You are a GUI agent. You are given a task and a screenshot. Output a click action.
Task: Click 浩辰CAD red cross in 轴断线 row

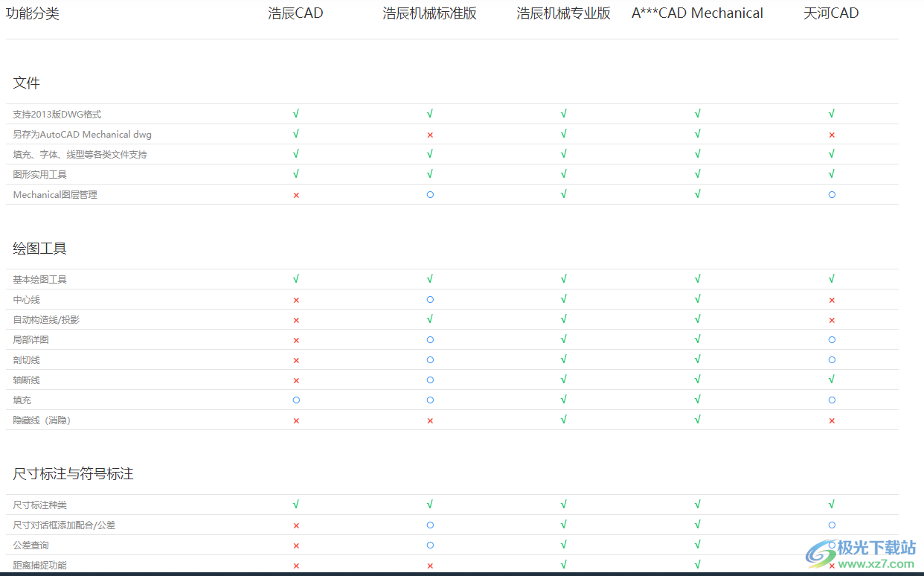[296, 380]
